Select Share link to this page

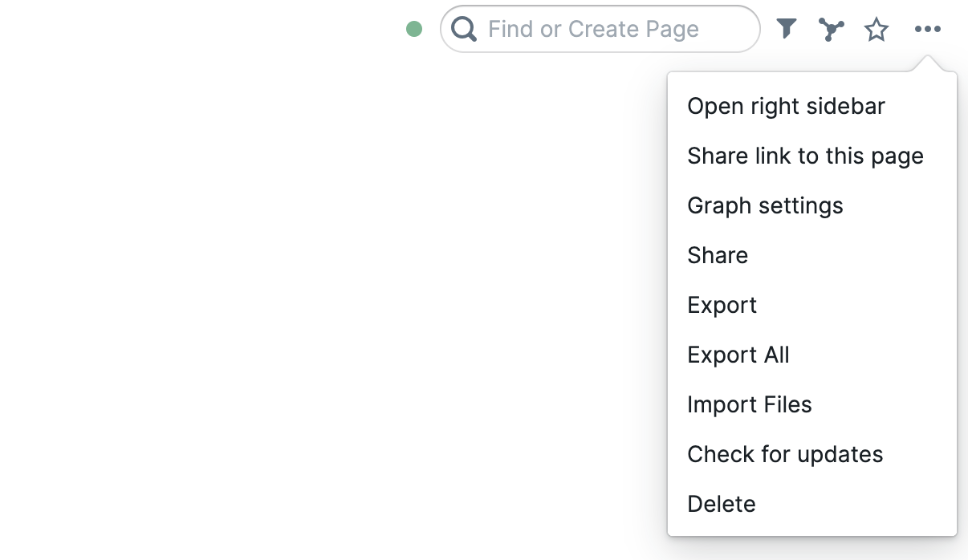805,156
